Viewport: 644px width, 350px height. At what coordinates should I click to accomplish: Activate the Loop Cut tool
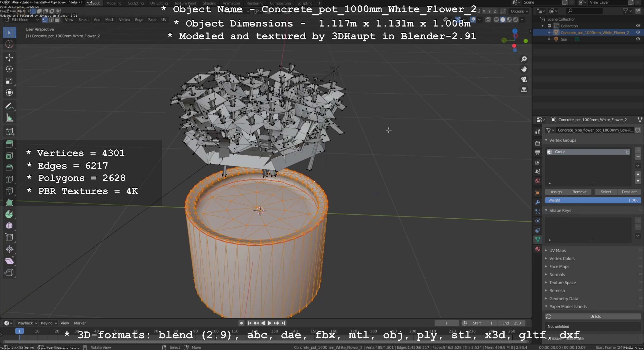click(x=10, y=179)
